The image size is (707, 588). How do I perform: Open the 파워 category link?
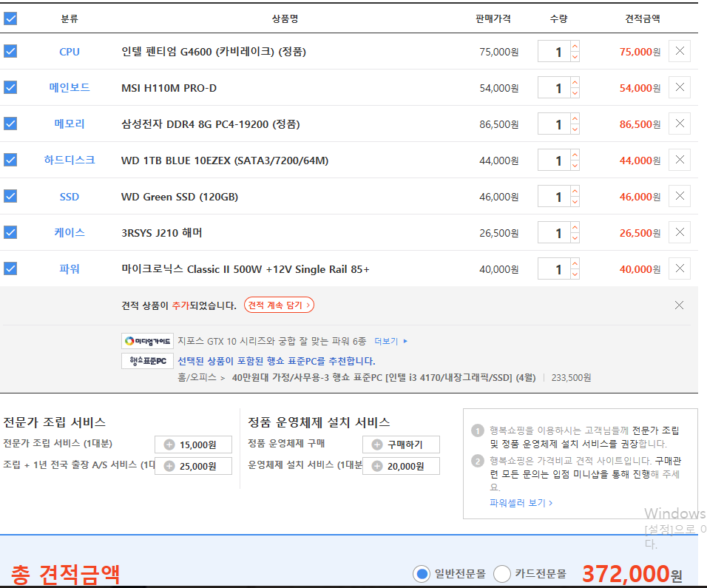[70, 269]
